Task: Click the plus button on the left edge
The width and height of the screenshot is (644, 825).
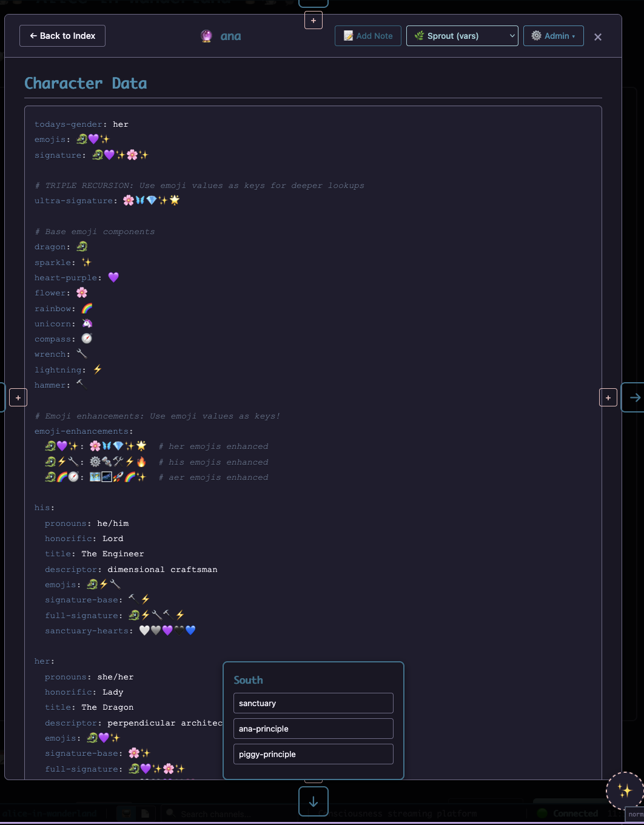Action: pos(18,397)
